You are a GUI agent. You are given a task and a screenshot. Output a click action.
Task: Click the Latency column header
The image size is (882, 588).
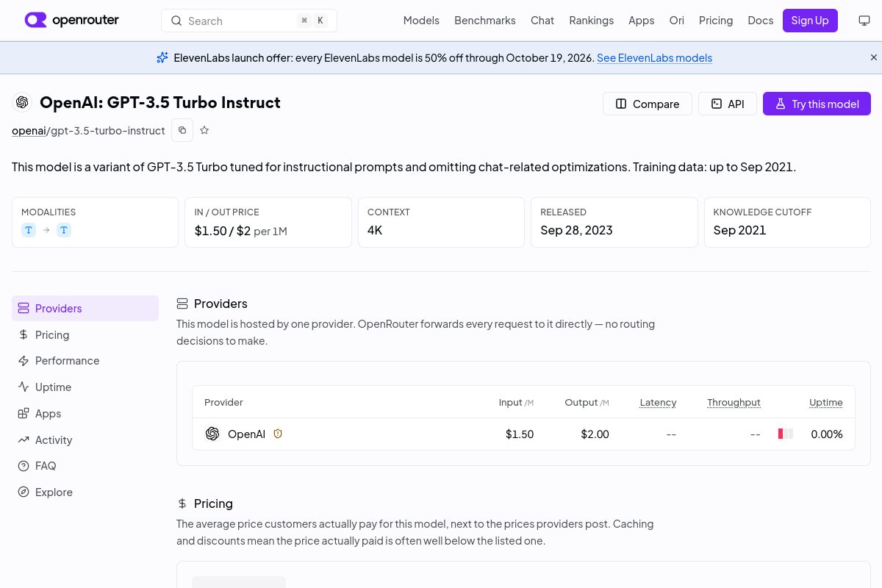[x=658, y=402]
